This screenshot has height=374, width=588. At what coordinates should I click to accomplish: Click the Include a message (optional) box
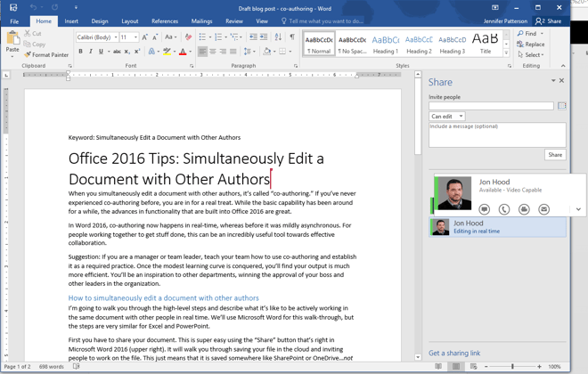tap(497, 135)
